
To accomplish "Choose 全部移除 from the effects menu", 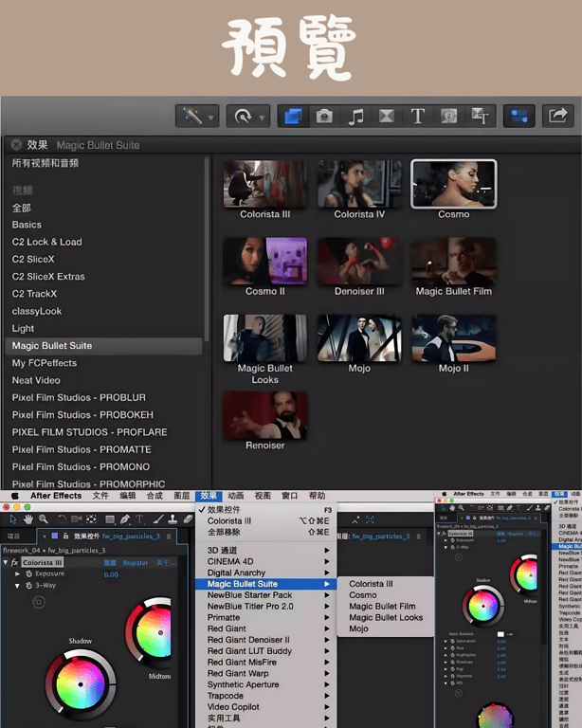I will (x=265, y=532).
